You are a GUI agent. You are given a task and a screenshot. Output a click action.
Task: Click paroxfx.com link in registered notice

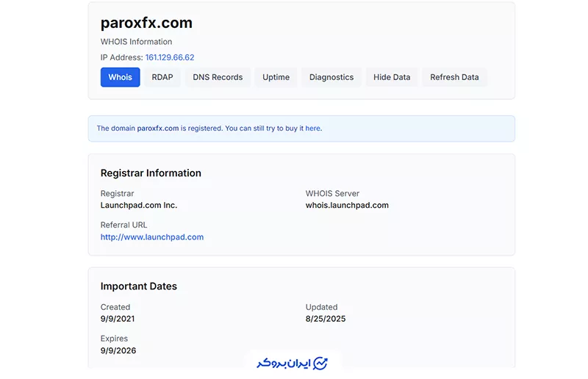pyautogui.click(x=158, y=129)
